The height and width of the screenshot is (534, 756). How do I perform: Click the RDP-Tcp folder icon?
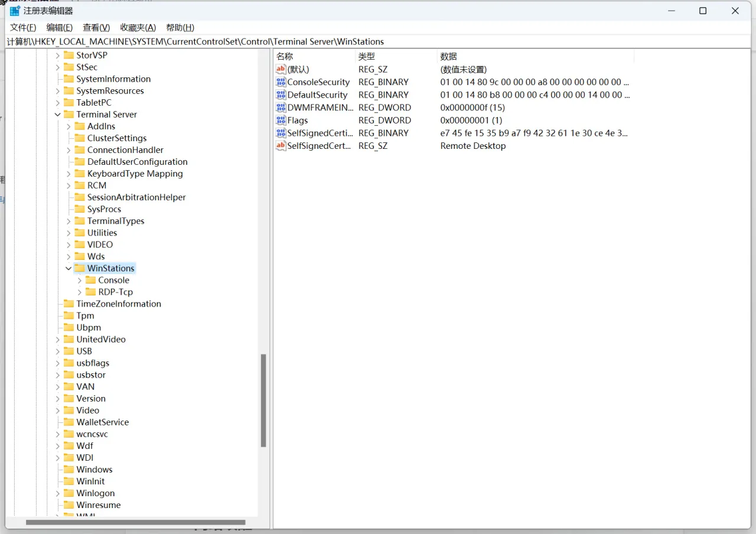pyautogui.click(x=90, y=292)
